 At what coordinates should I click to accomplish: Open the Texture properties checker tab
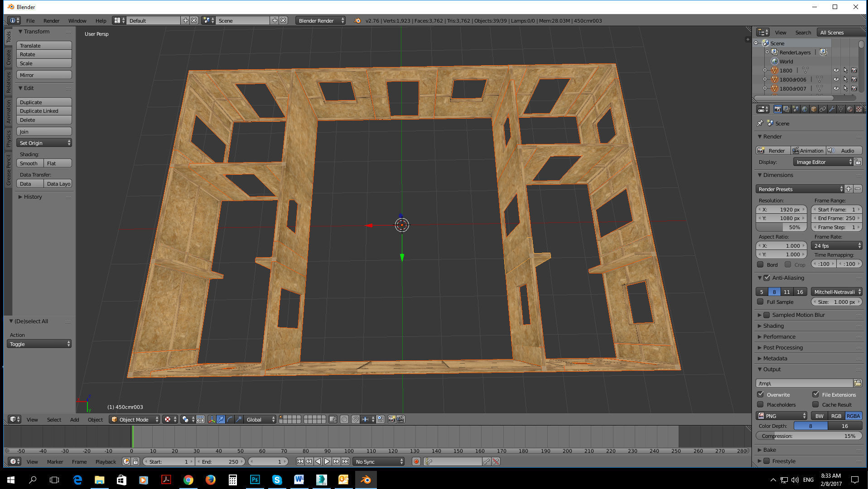[858, 109]
